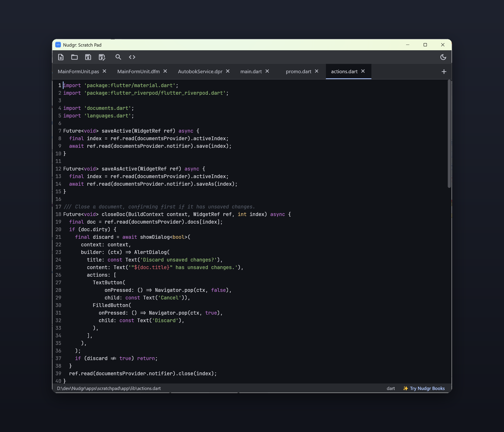Click the 'languages.dart' import string
This screenshot has height=432, width=504.
click(x=107, y=116)
